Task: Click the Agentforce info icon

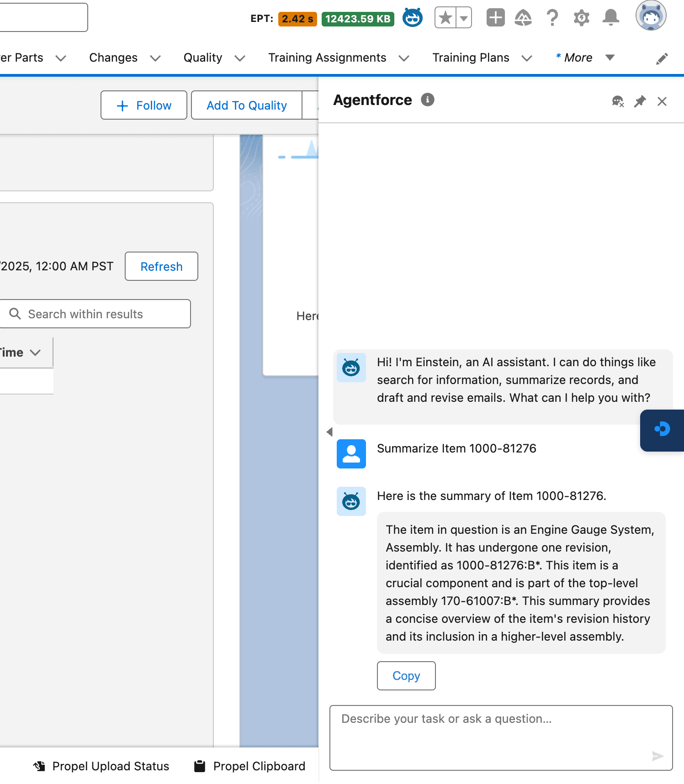Action: [x=428, y=100]
